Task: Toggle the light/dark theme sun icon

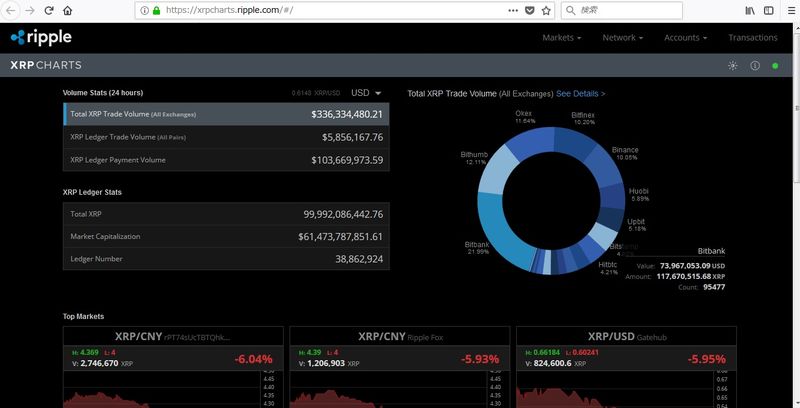Action: pos(732,66)
